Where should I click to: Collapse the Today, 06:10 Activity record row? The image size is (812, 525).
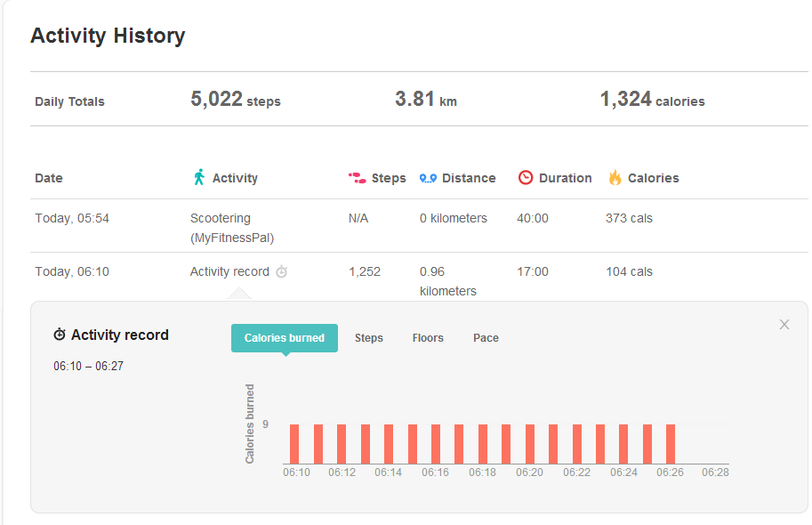(x=229, y=271)
